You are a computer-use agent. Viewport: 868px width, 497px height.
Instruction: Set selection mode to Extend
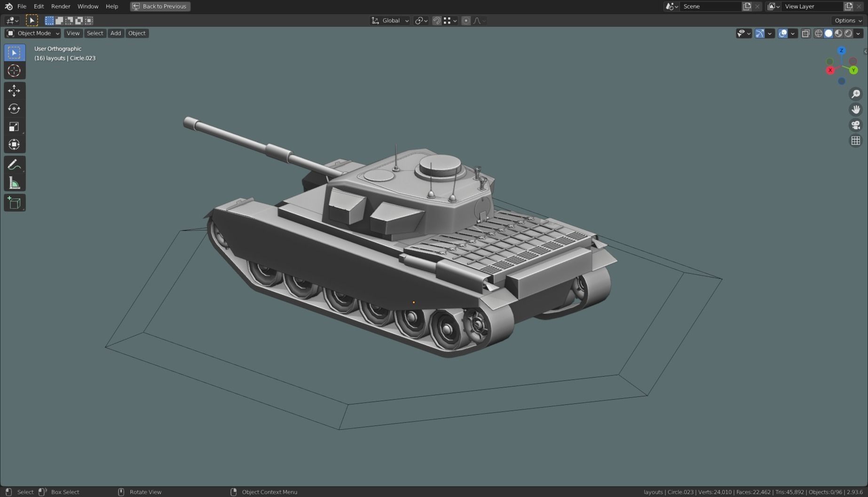pyautogui.click(x=59, y=20)
